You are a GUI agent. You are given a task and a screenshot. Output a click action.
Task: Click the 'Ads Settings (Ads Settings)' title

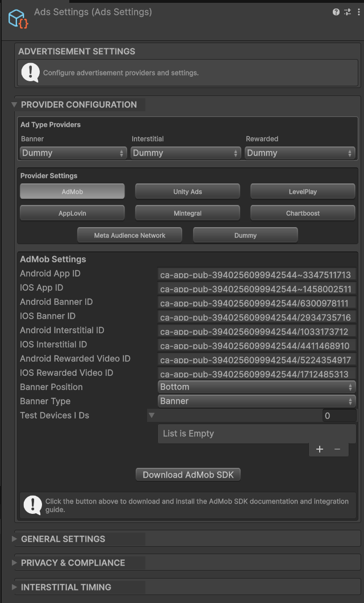tap(93, 12)
